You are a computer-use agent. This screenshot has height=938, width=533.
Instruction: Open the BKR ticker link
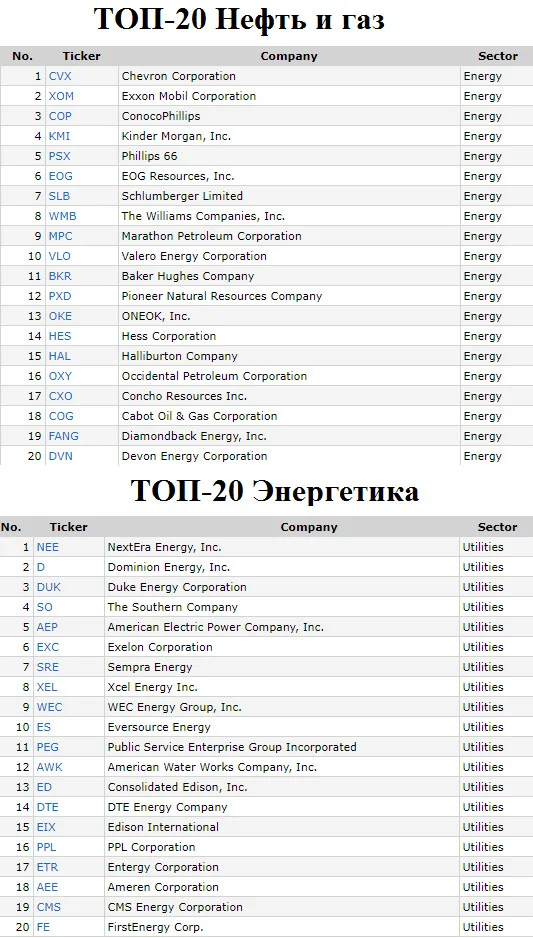point(60,276)
